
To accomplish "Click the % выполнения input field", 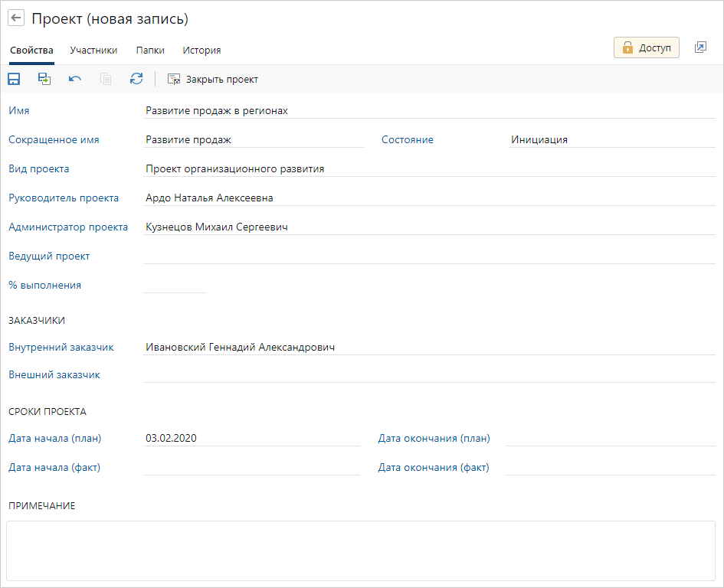I will (x=175, y=285).
